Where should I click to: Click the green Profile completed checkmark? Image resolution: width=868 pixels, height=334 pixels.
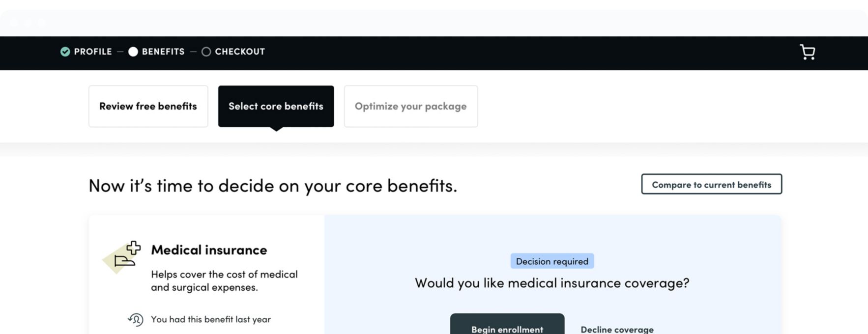(x=65, y=52)
